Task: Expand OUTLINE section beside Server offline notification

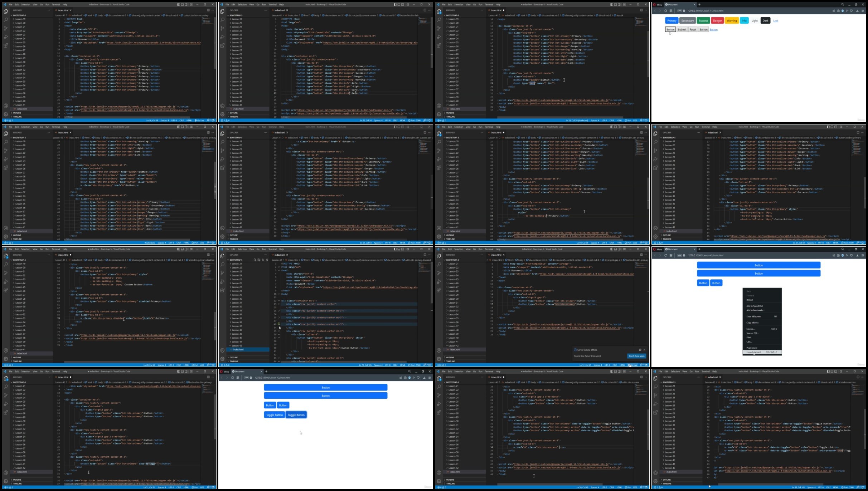Action: pos(450,357)
